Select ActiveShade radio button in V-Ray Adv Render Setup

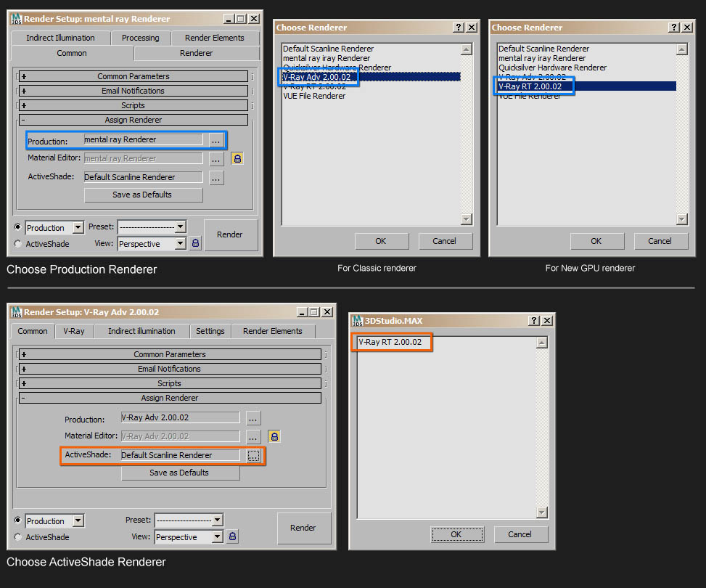point(18,537)
